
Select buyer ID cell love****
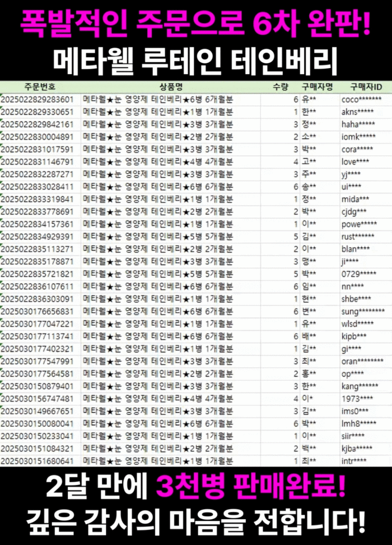coord(356,161)
